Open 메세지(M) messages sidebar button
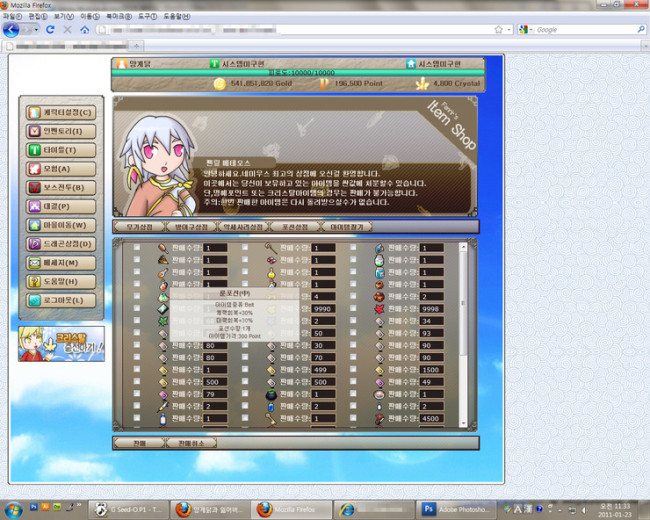Screen dimensions: 650x520 pyautogui.click(x=61, y=262)
